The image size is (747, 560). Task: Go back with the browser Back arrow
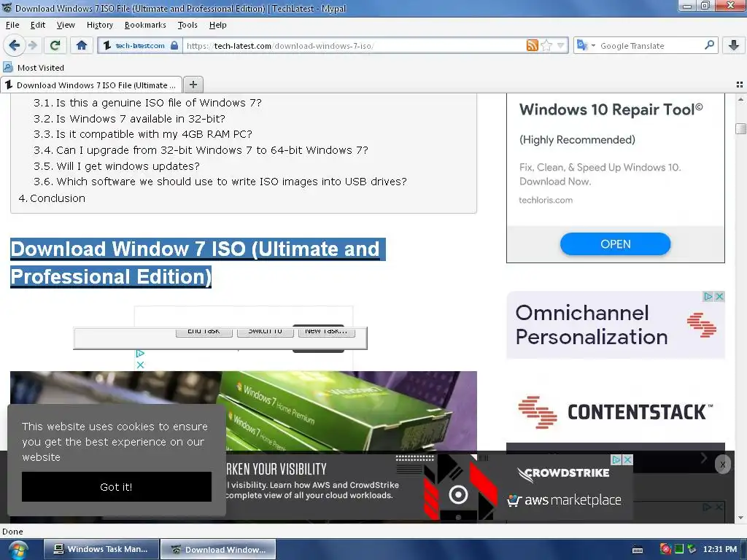click(x=15, y=45)
